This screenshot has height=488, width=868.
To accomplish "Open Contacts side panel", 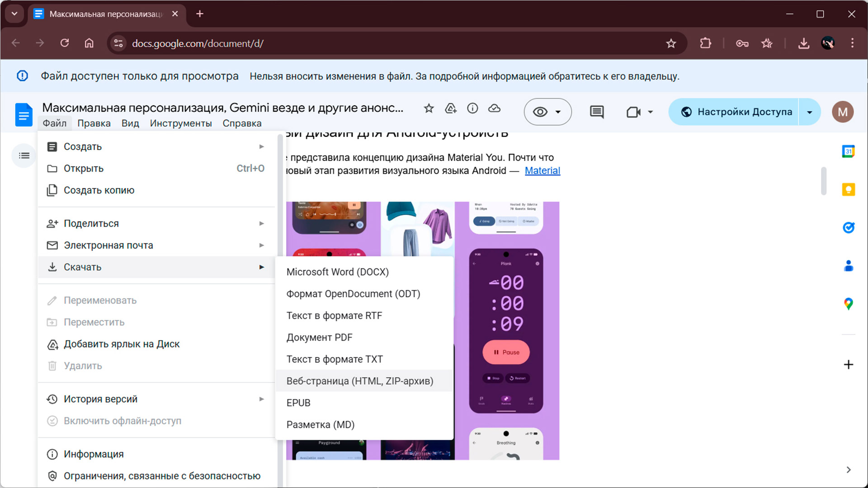I will click(849, 266).
